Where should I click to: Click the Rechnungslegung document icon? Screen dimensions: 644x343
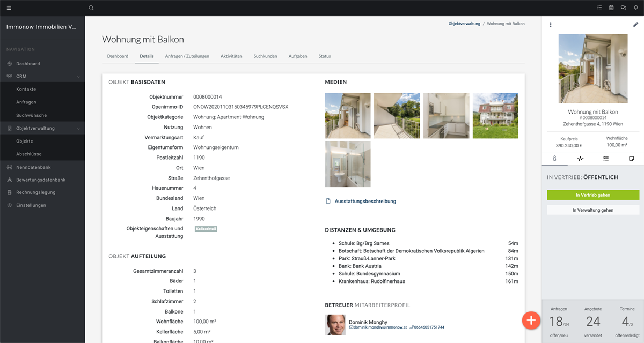(10, 192)
